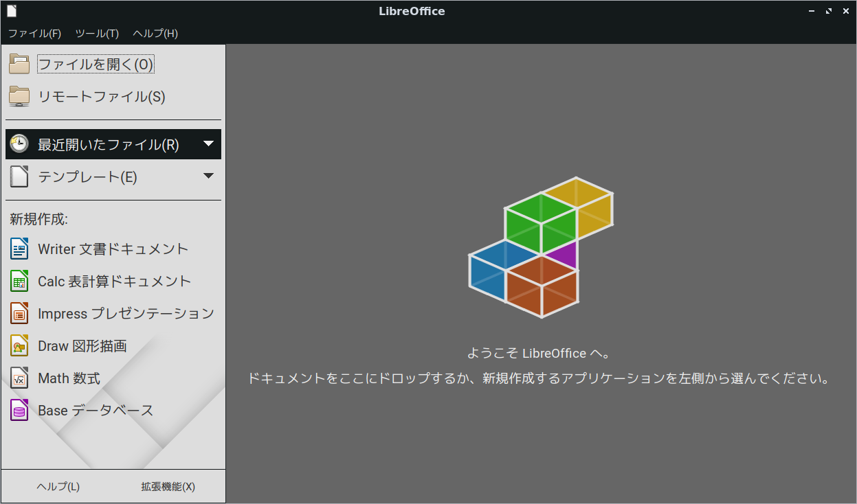
Task: Click ファイルを開く(O) button label
Action: pos(96,65)
